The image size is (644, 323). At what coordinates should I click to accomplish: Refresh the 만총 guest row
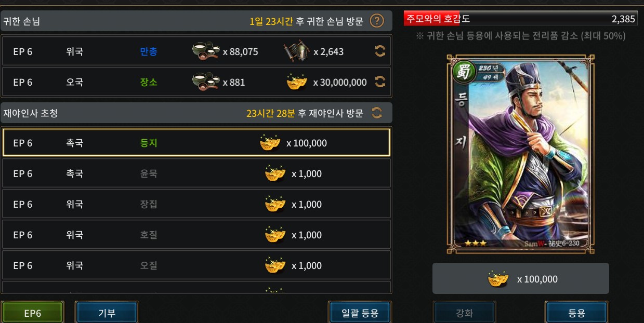(380, 51)
